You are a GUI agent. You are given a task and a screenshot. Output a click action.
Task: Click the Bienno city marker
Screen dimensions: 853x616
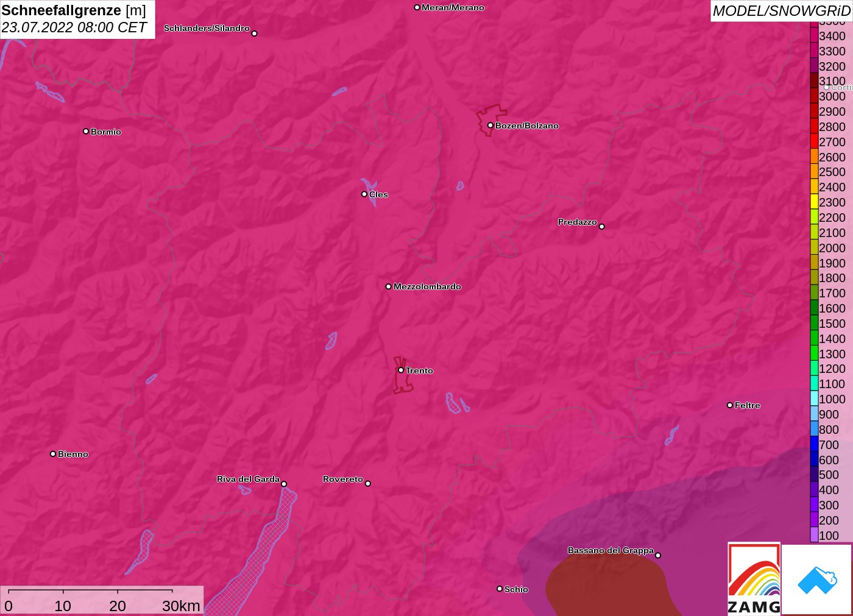[53, 454]
